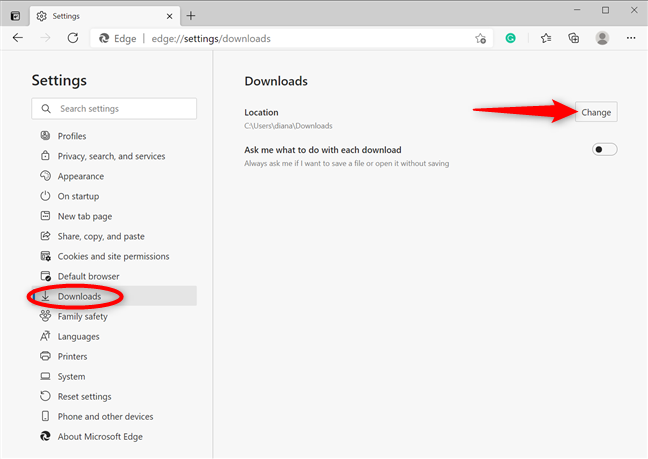The image size is (648, 459).
Task: Close the Settings tab
Action: click(x=169, y=16)
